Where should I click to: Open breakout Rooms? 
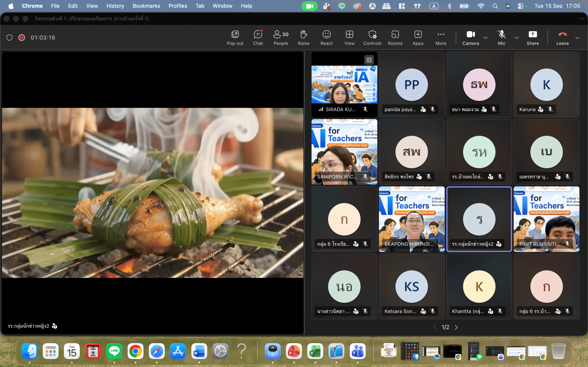[x=395, y=38]
